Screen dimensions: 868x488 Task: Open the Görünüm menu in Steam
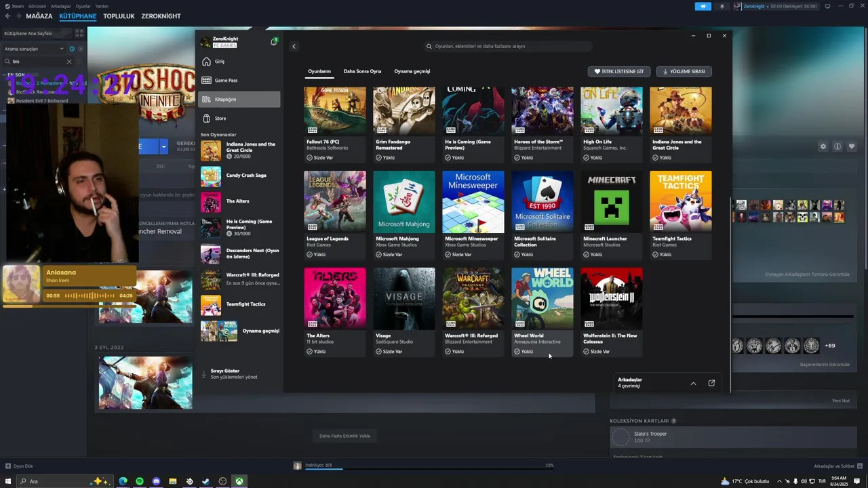[37, 6]
